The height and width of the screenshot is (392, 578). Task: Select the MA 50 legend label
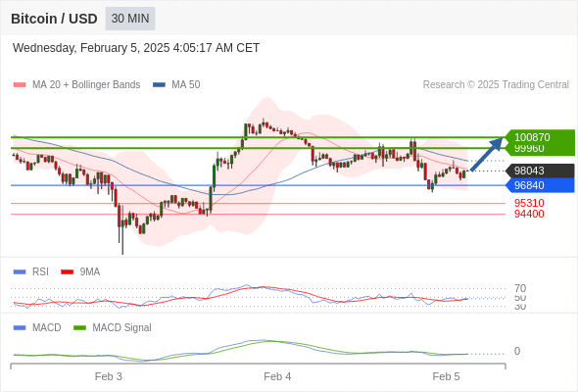pos(186,85)
